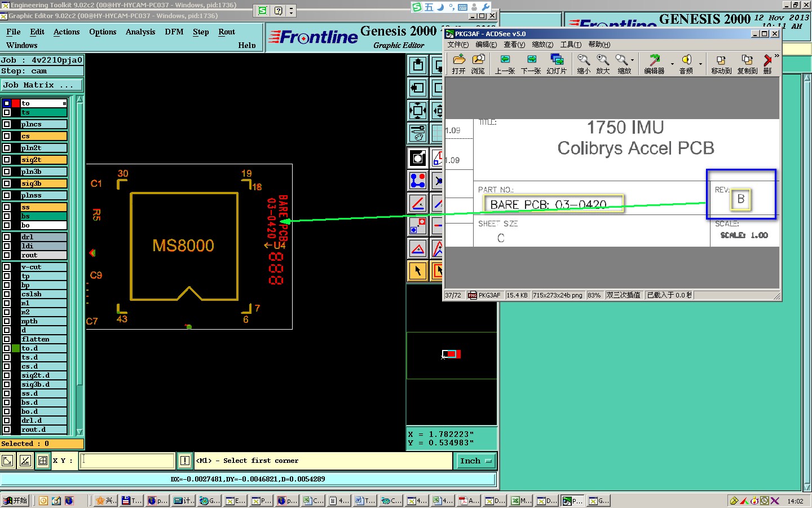This screenshot has width=812, height=508.
Task: Toggle display checkbox for layer rout
Action: coord(7,255)
